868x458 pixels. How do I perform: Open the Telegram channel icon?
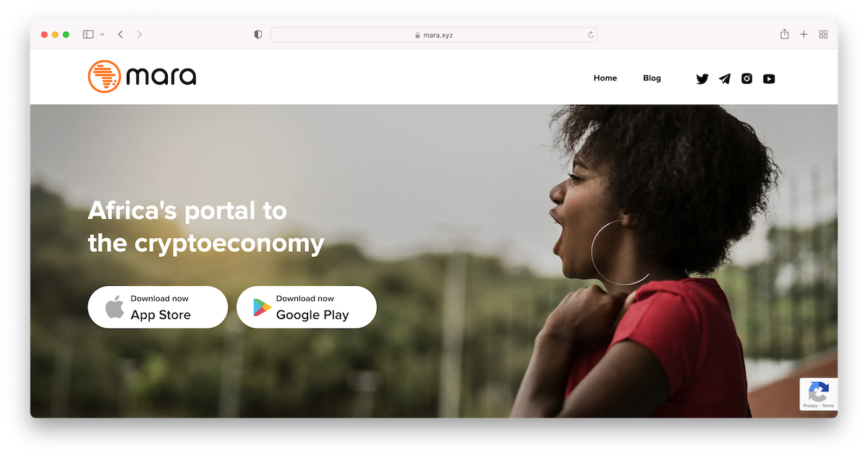[725, 79]
